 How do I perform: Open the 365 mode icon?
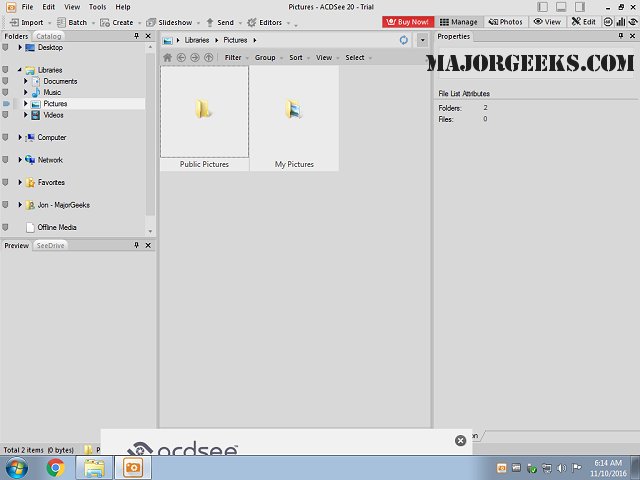pyautogui.click(x=608, y=22)
